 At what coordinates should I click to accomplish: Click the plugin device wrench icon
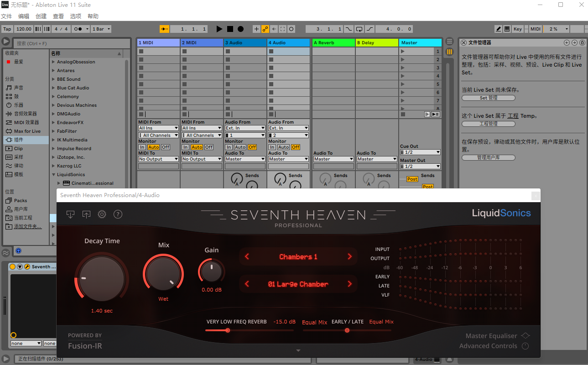(x=27, y=266)
